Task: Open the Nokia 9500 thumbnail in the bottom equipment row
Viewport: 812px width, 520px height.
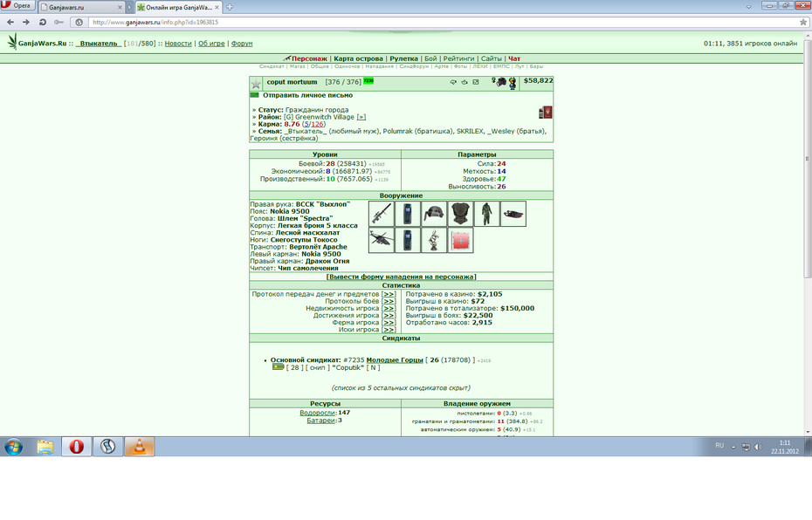Action: click(x=408, y=240)
